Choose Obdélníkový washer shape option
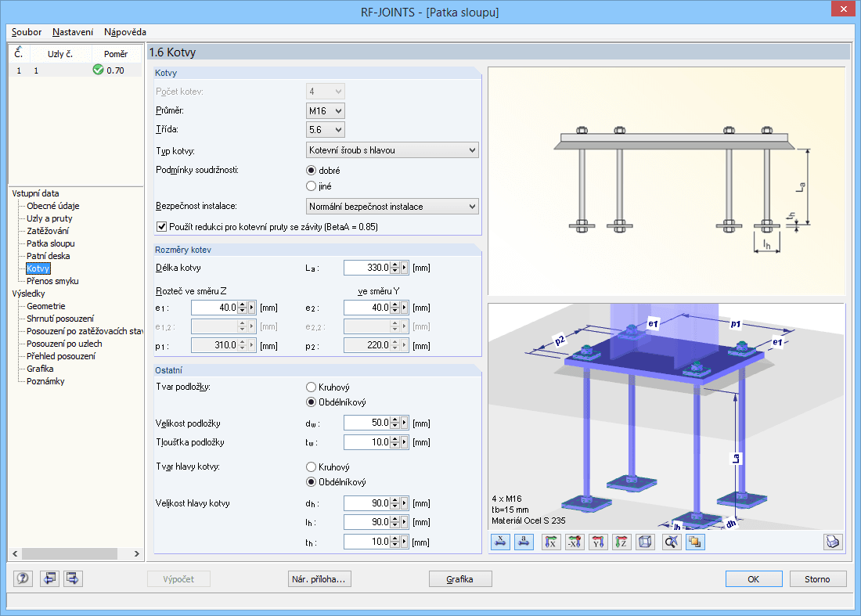The height and width of the screenshot is (616, 861). [312, 402]
